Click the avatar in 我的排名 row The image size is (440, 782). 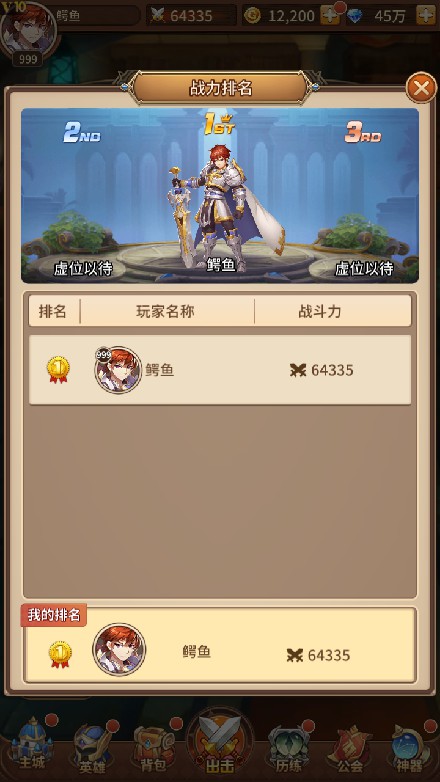pyautogui.click(x=119, y=649)
